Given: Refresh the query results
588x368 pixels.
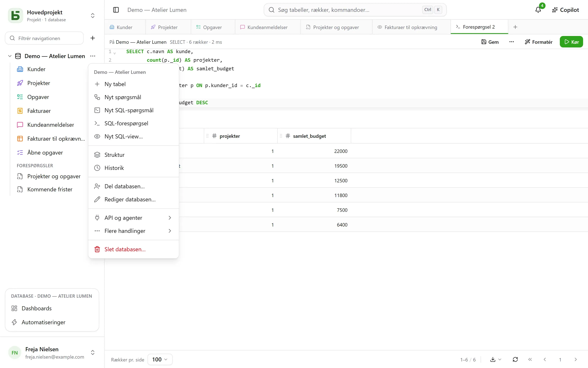Looking at the screenshot, I should [515, 359].
